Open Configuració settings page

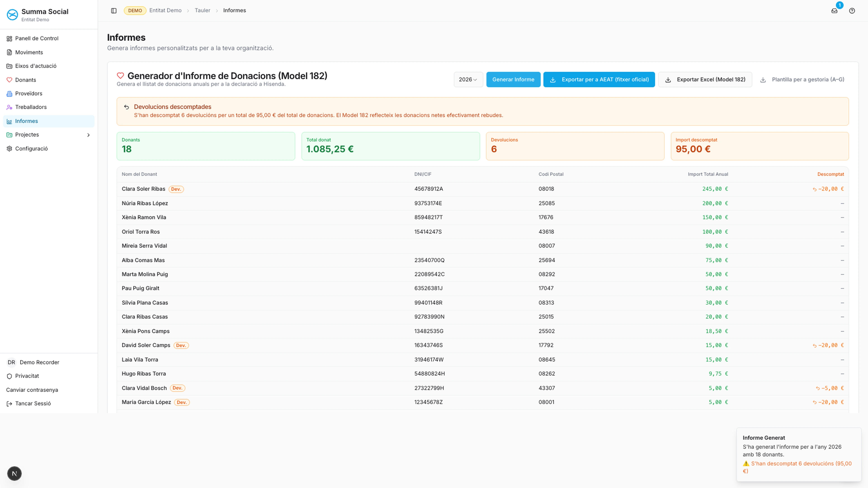(31, 148)
